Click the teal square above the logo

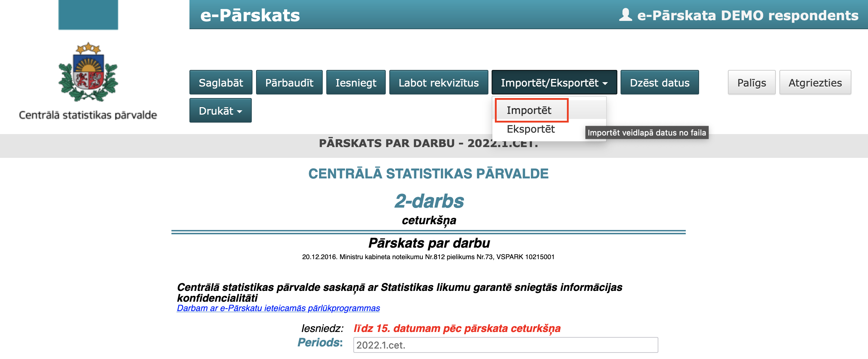pyautogui.click(x=88, y=15)
